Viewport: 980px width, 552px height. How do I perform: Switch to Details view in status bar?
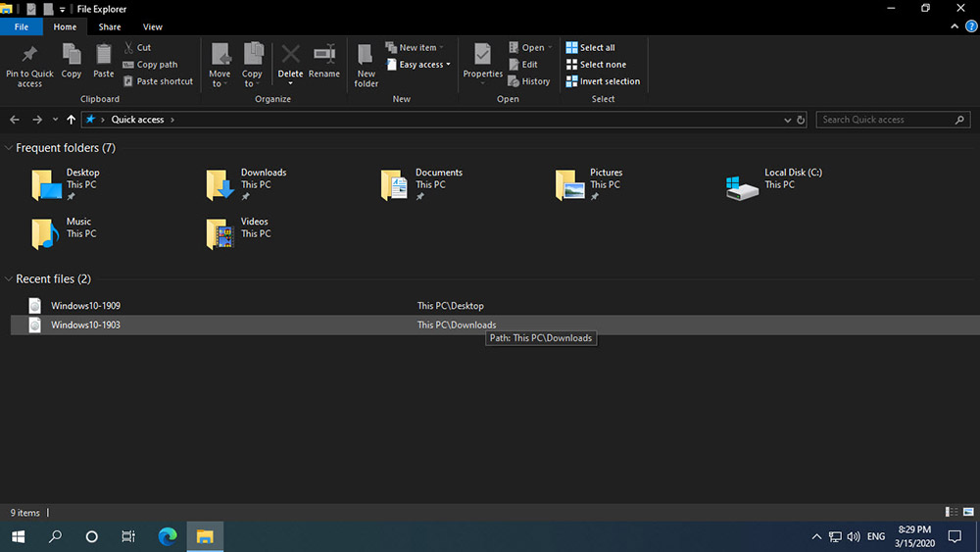pos(952,512)
